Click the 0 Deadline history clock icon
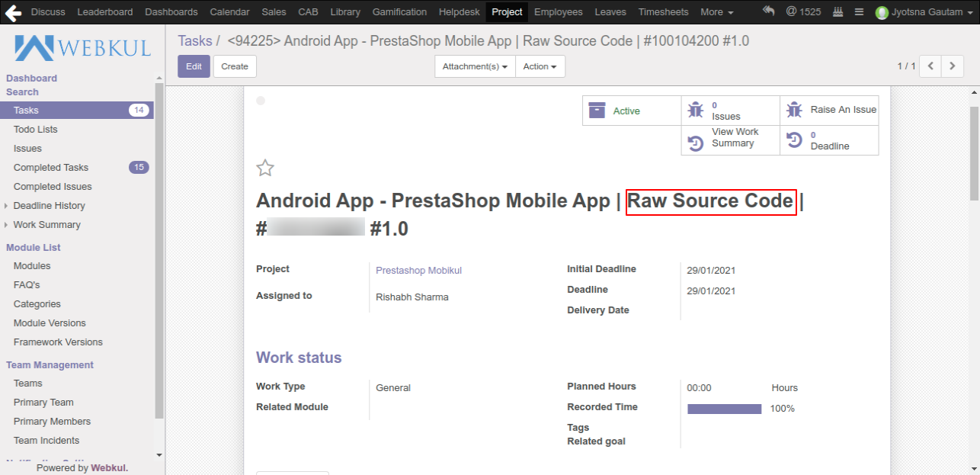Viewport: 980px width, 475px height. tap(794, 140)
